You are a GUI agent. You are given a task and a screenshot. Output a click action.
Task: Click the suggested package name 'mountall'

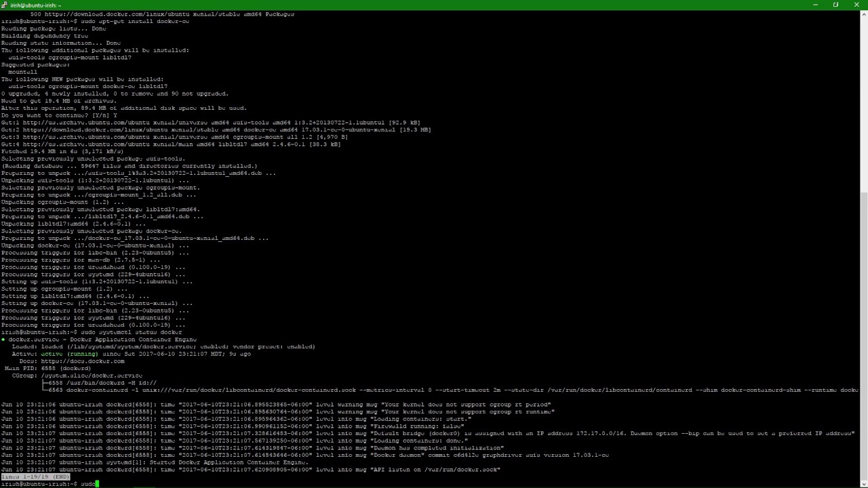coord(23,72)
